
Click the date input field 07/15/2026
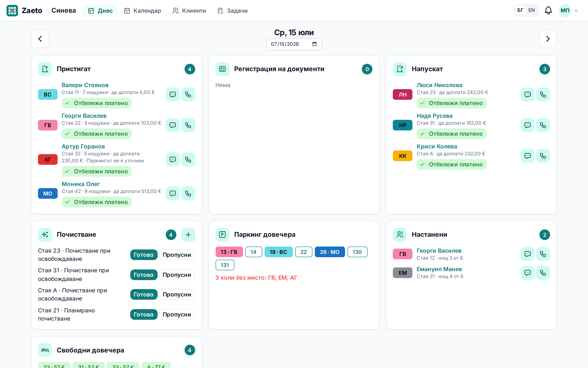pyautogui.click(x=294, y=44)
